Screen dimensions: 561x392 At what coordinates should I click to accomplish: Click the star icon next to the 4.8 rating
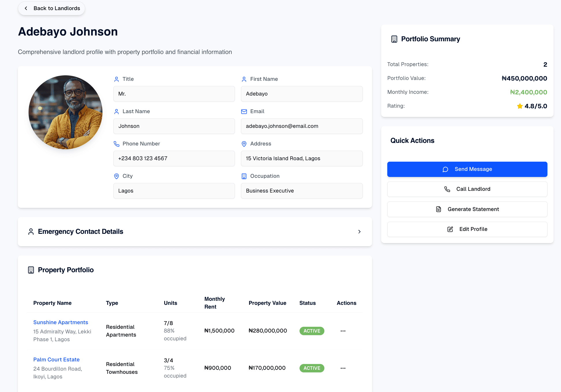[x=519, y=106]
